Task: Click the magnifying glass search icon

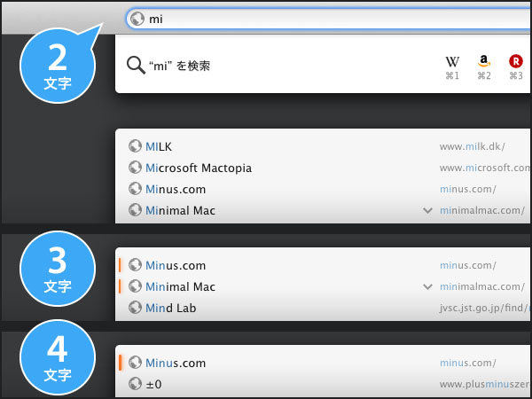Action: tap(136, 66)
